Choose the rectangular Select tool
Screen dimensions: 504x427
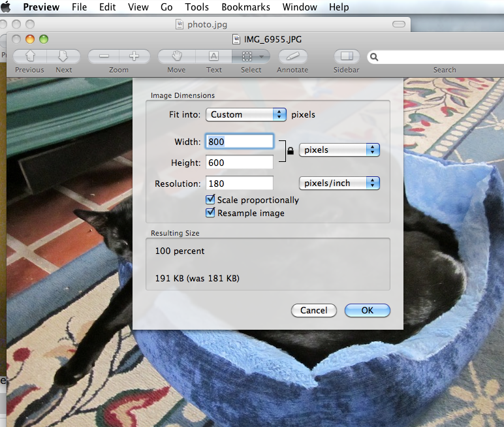tap(247, 57)
